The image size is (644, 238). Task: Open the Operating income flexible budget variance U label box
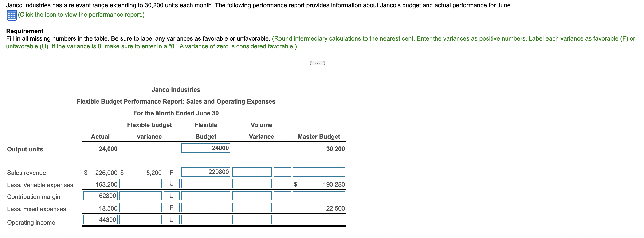[172, 219]
